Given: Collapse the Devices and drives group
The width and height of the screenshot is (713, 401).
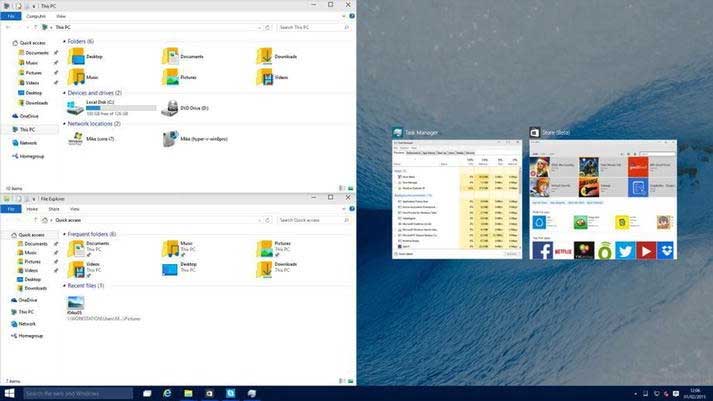Looking at the screenshot, I should 64,93.
